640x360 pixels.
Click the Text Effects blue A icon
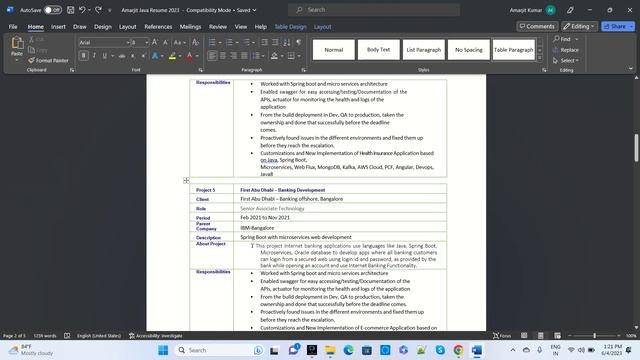coord(155,56)
